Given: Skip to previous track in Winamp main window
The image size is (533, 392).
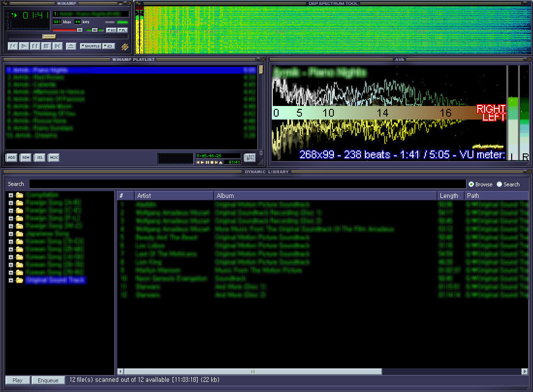Looking at the screenshot, I should coord(13,46).
